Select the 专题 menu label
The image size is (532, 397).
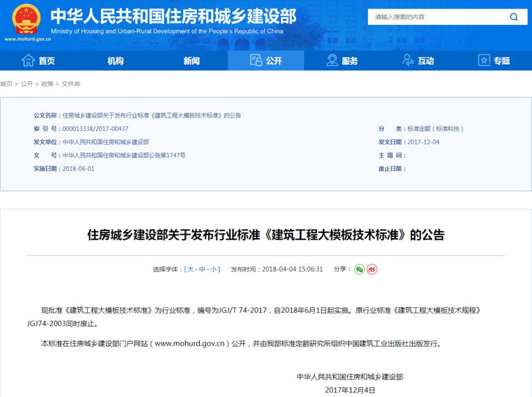click(x=502, y=61)
